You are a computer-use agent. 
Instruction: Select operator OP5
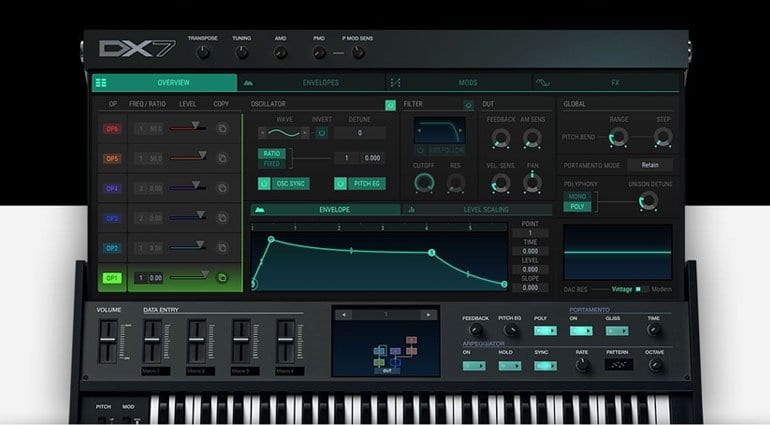pos(112,159)
